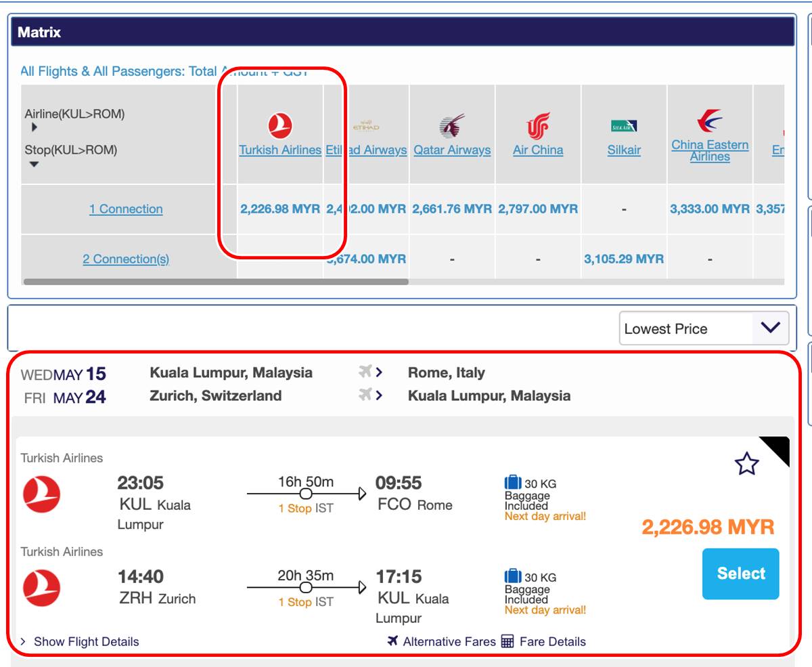Open Etihad Airways column link

tap(366, 150)
